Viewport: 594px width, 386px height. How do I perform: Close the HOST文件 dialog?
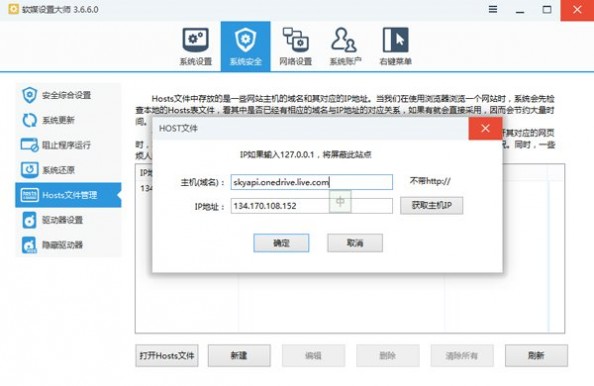pos(486,128)
